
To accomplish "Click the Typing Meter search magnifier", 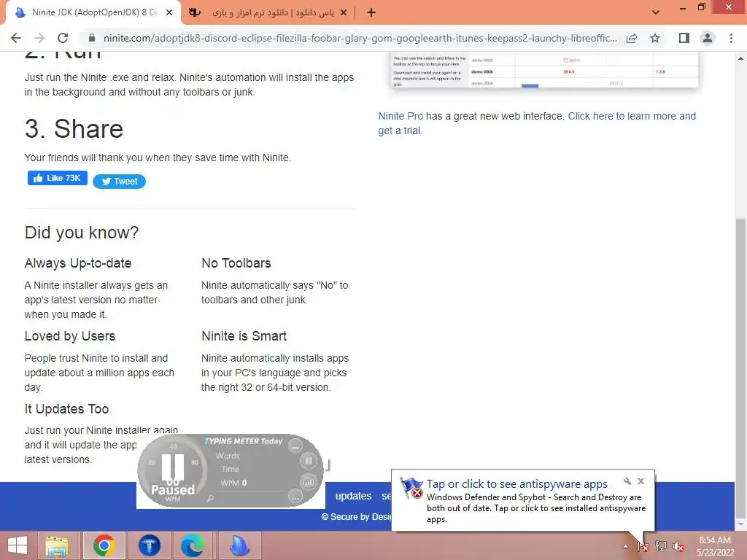I will pos(210,498).
